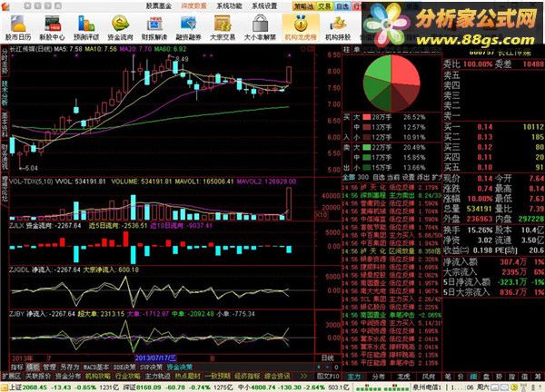The image size is (545, 392).
Task: Open the 资金分布 bottom tab
Action: pos(68,376)
